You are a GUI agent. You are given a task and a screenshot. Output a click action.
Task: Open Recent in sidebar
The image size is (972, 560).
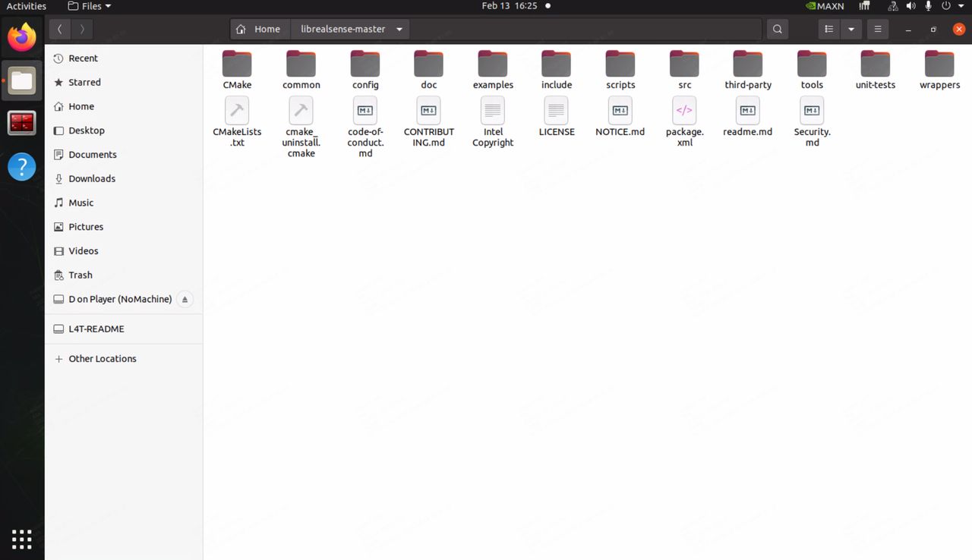[124, 58]
